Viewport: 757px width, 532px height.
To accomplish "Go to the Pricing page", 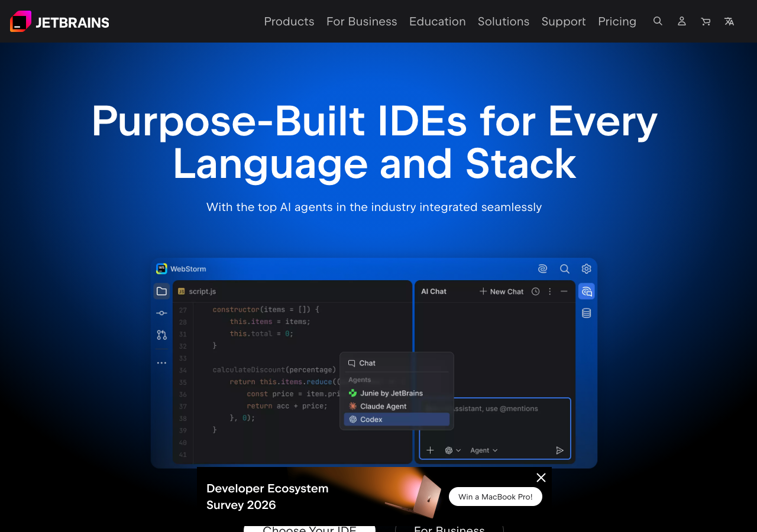I will [617, 21].
